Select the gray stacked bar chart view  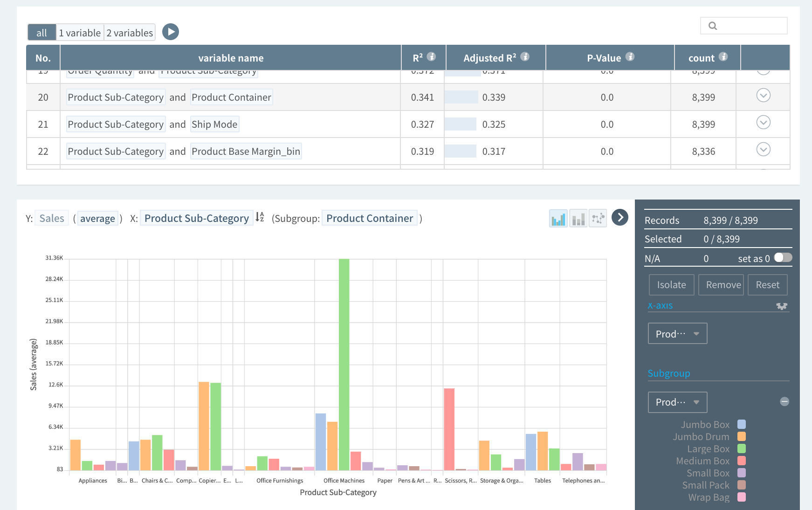tap(578, 218)
